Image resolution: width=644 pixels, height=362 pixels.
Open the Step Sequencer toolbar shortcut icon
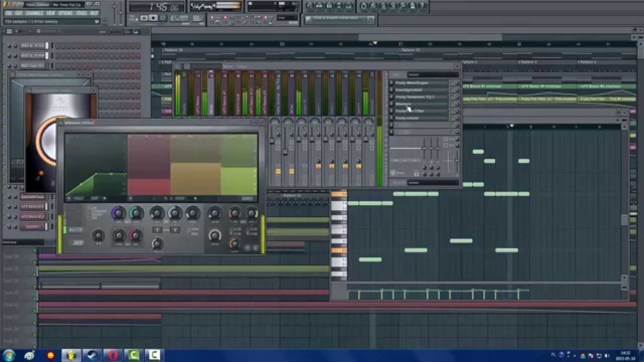click(x=320, y=6)
